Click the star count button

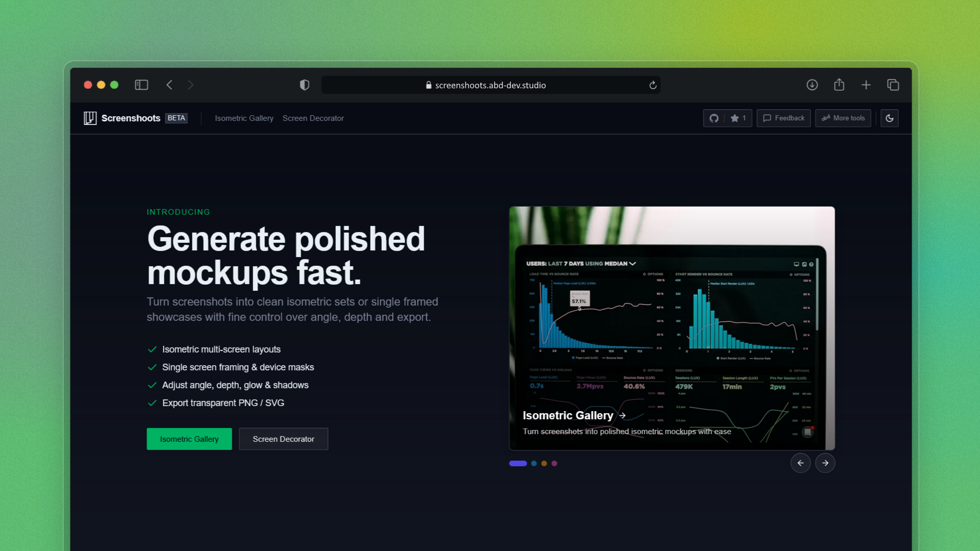pyautogui.click(x=738, y=118)
